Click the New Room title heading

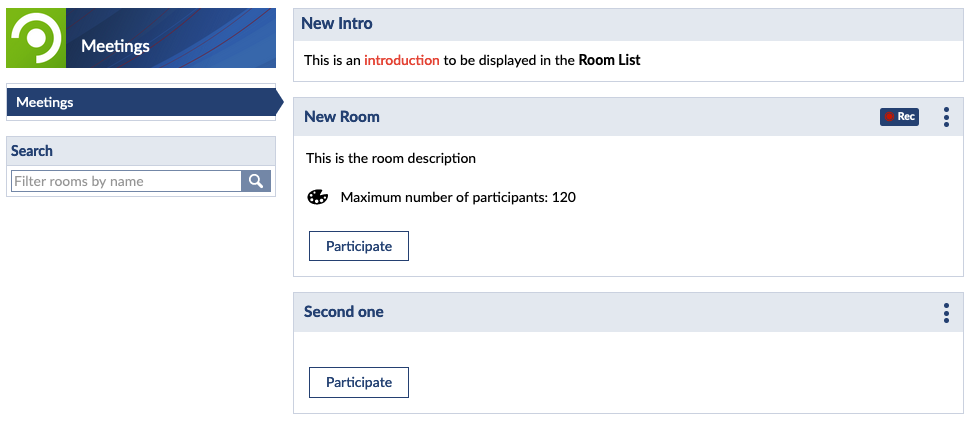[342, 117]
